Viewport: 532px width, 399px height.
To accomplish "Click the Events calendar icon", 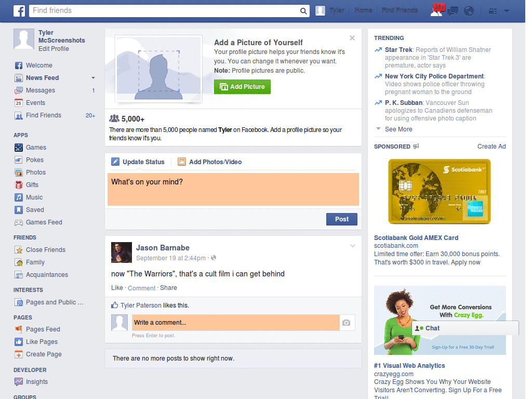I will click(19, 103).
